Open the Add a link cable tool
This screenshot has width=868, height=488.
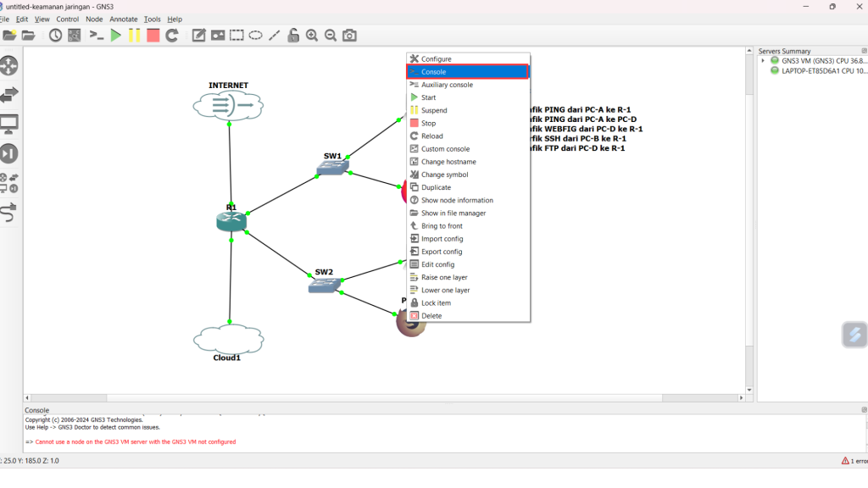pyautogui.click(x=9, y=212)
